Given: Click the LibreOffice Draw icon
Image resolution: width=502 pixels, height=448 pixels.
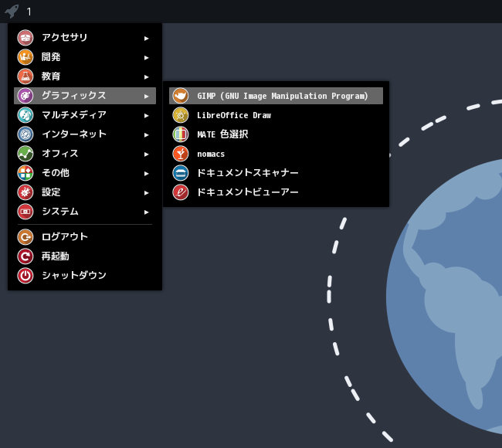Looking at the screenshot, I should pos(181,115).
